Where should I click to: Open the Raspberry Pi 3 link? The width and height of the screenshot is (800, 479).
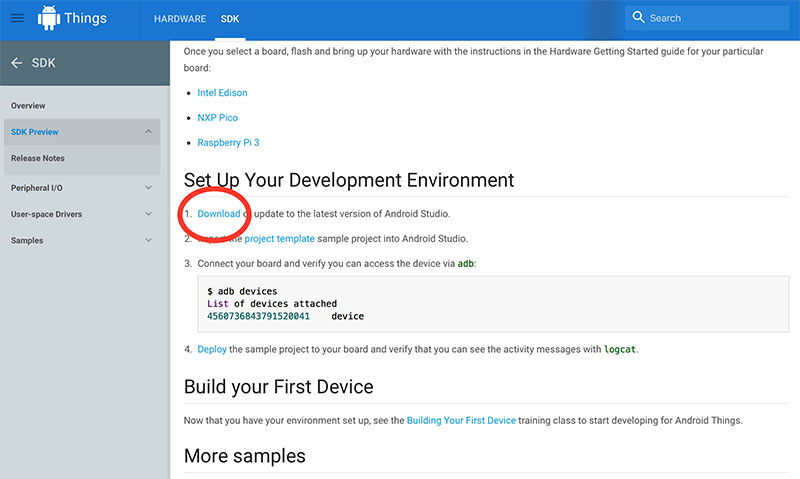point(228,143)
